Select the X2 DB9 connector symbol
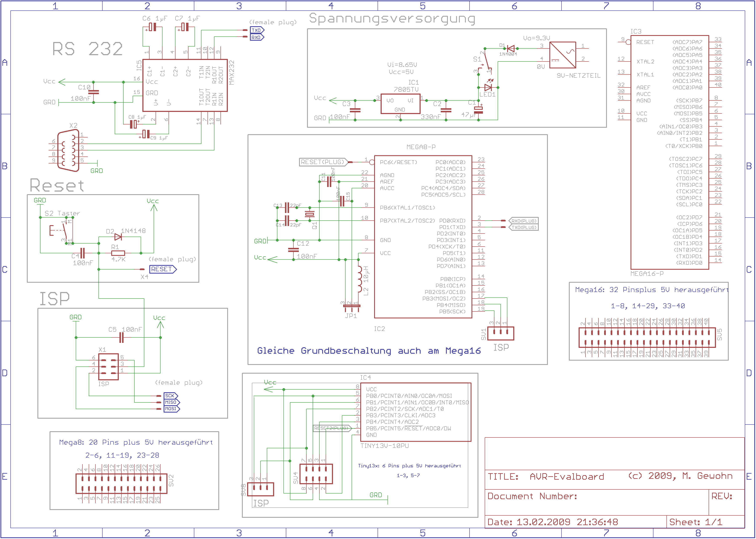756x539 pixels. click(x=68, y=151)
